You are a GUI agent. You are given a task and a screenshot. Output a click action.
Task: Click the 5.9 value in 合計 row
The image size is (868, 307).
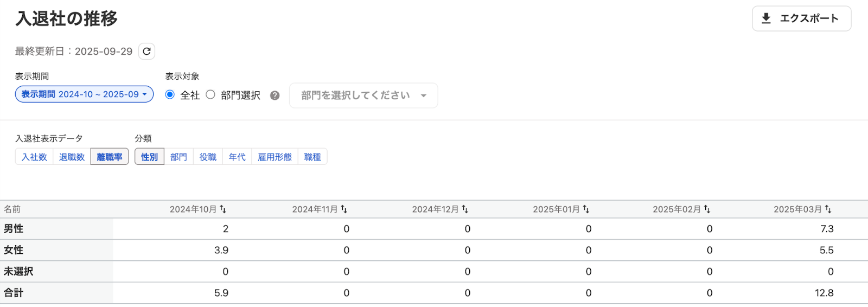pyautogui.click(x=221, y=293)
